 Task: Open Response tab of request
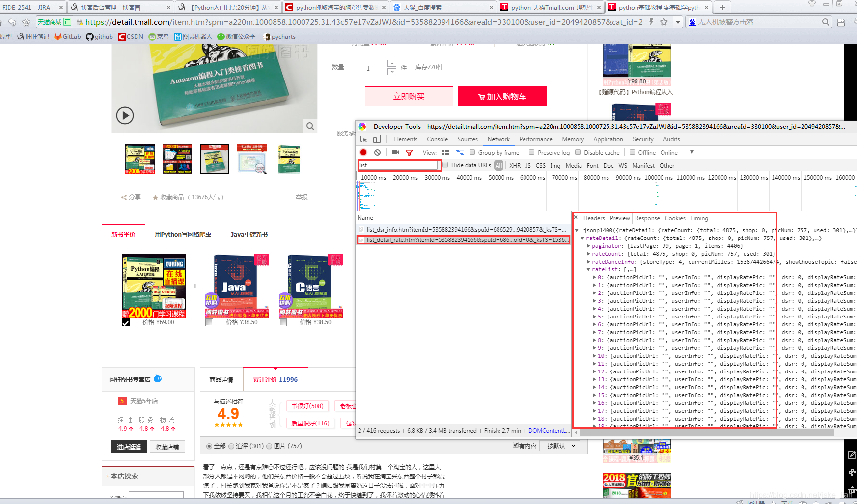point(647,218)
